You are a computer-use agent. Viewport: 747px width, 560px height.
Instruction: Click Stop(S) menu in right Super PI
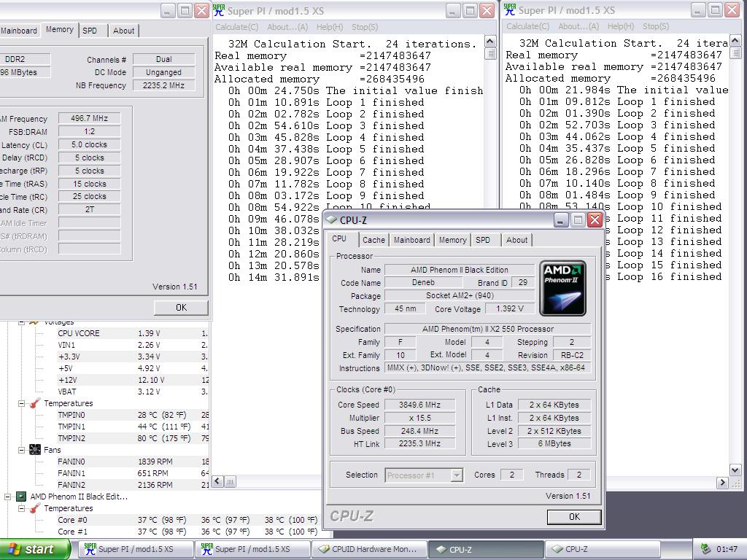click(656, 26)
